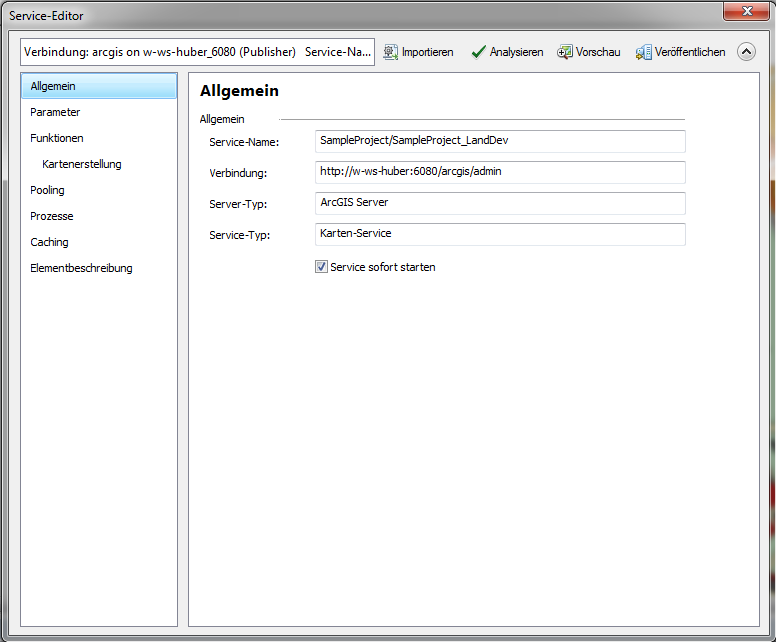The image size is (776, 642).
Task: Go to the Prozesse section
Action: tap(51, 216)
